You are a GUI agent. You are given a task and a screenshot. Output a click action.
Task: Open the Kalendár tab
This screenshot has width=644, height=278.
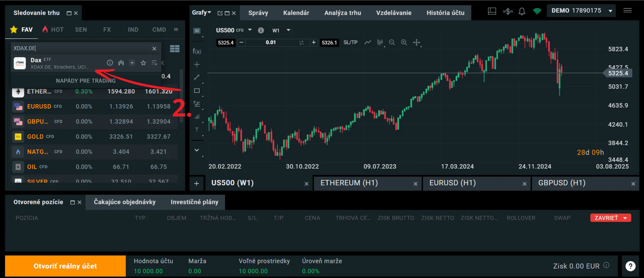(x=296, y=13)
